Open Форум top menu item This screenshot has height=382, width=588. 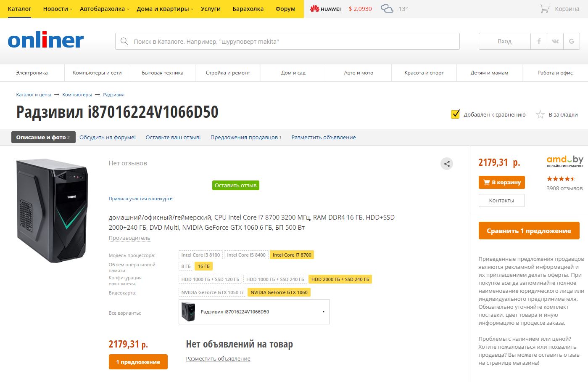pyautogui.click(x=285, y=9)
